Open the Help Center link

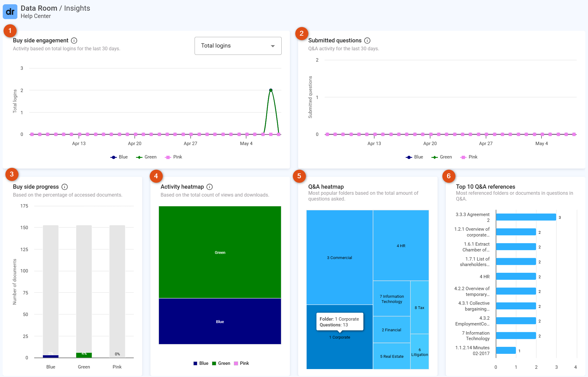click(x=36, y=16)
